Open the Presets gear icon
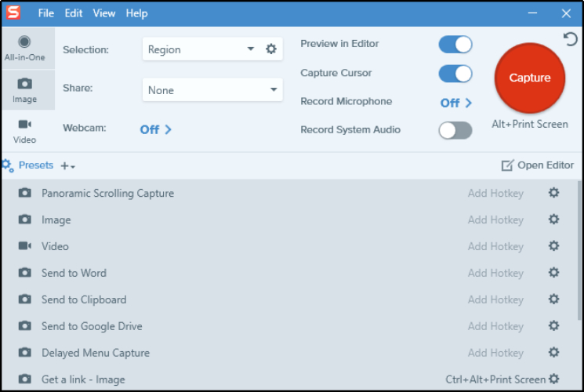The height and width of the screenshot is (392, 584). coord(7,165)
